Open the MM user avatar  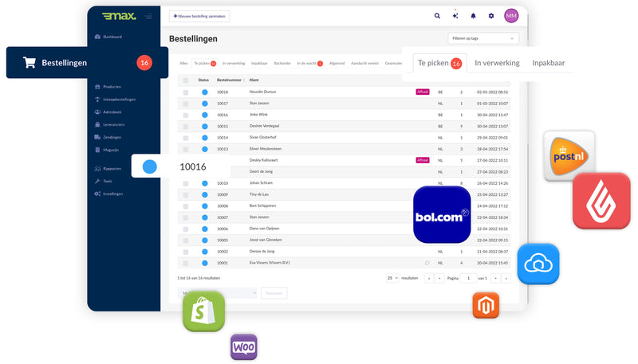(511, 16)
